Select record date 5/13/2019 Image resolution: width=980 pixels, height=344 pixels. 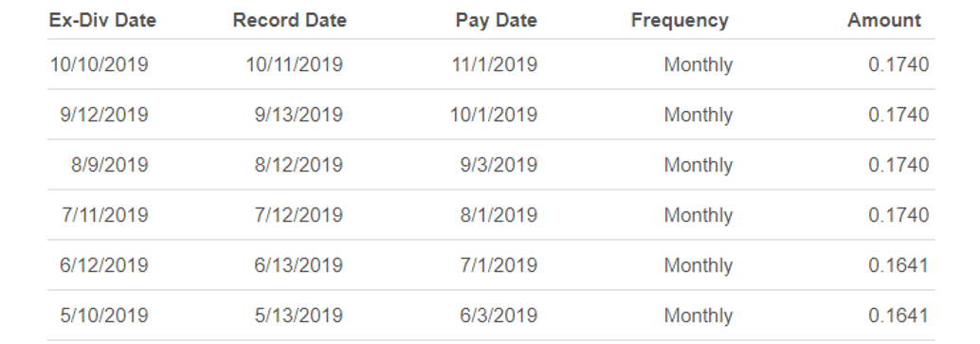tap(299, 315)
